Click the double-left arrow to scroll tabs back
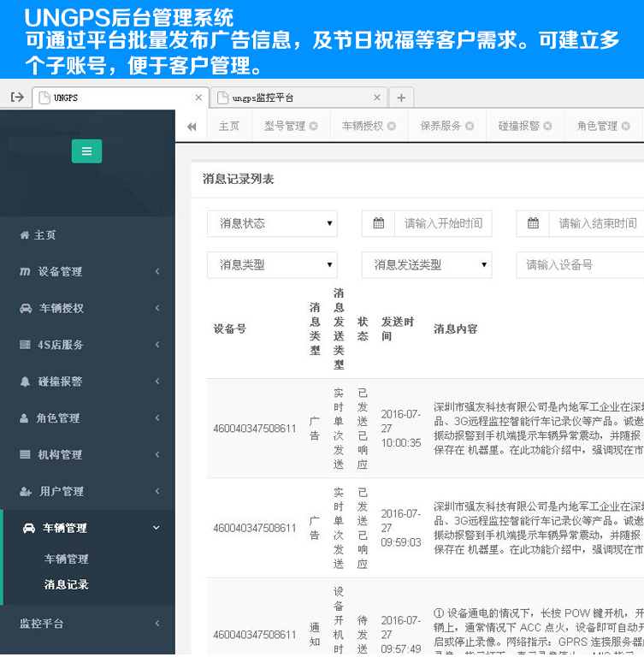644x663 pixels. click(192, 127)
